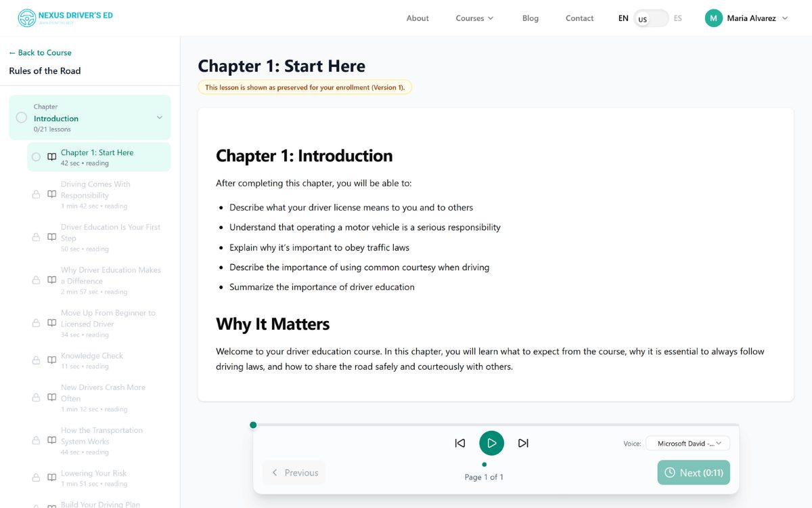Toggle Chapter 1: Start Here completion circle
The width and height of the screenshot is (812, 508).
pos(37,157)
